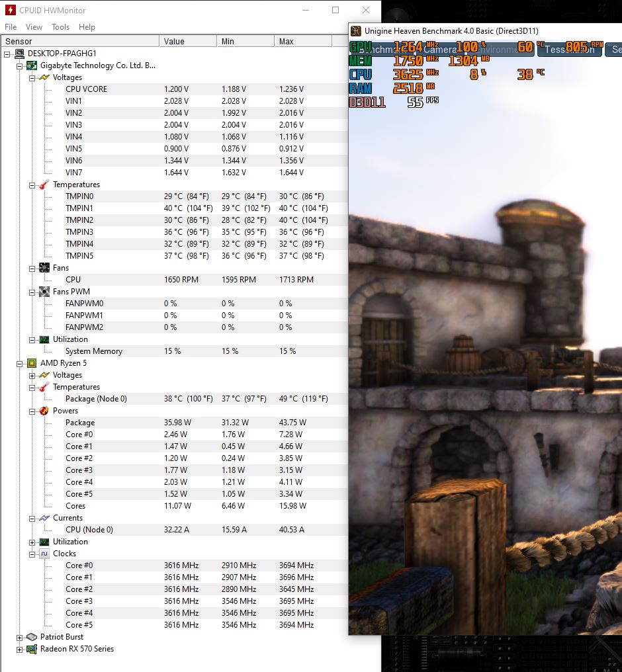
Task: Collapse the Powers section
Action: pyautogui.click(x=32, y=411)
